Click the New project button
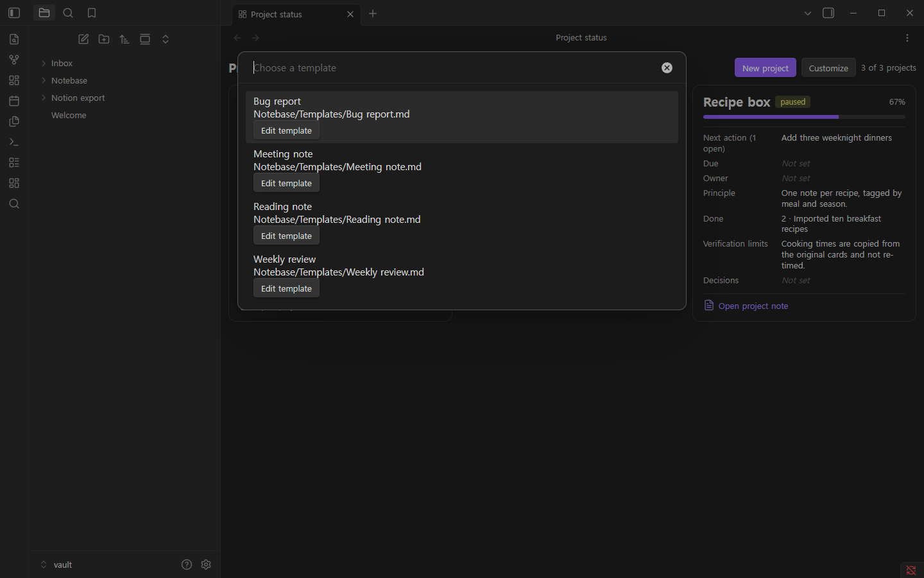This screenshot has width=924, height=578. 766,68
